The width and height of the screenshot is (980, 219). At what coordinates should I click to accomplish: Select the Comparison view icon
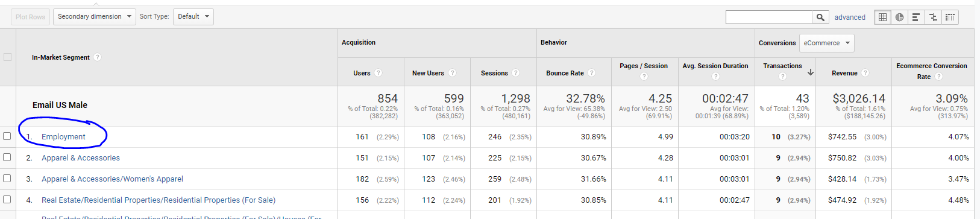coord(933,17)
